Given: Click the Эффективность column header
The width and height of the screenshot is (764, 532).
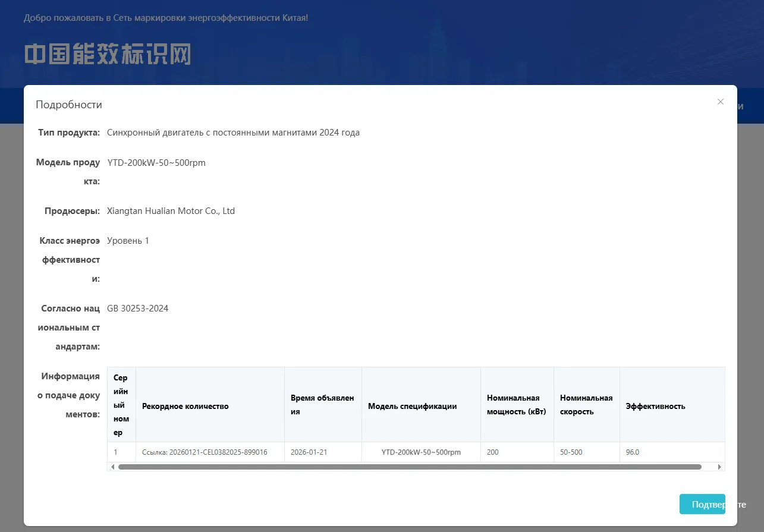Looking at the screenshot, I should (x=655, y=406).
